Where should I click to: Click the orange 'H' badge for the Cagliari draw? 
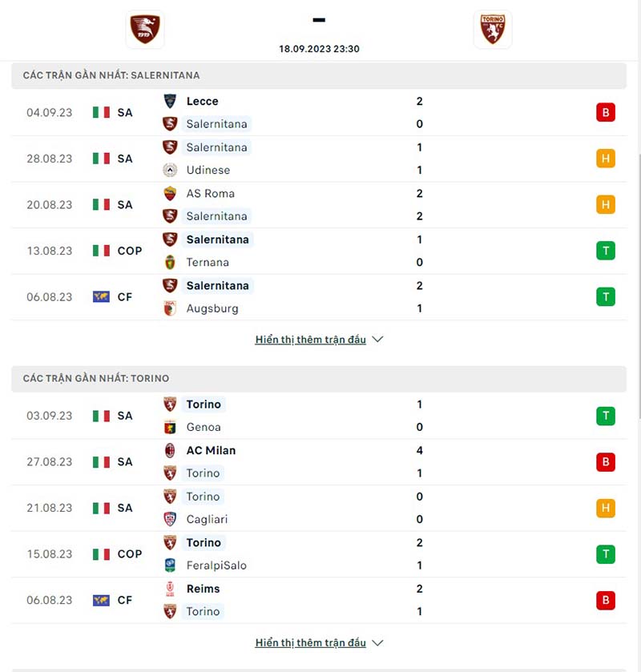[606, 508]
